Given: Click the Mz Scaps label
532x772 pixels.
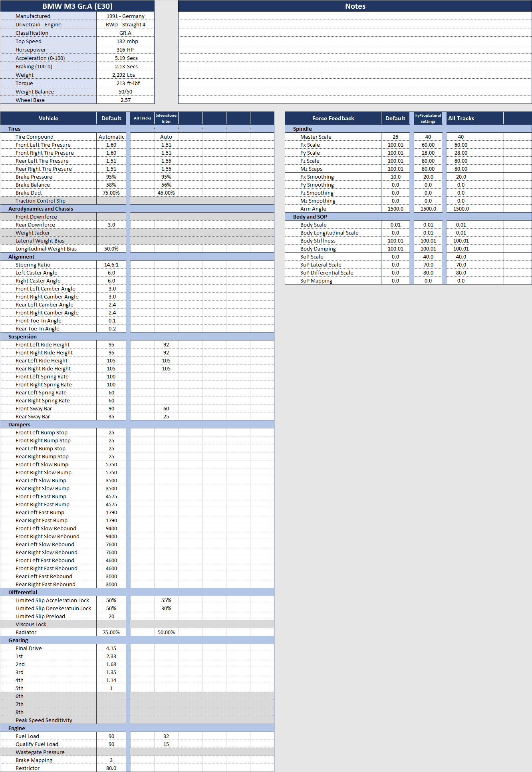Looking at the screenshot, I should point(311,169).
